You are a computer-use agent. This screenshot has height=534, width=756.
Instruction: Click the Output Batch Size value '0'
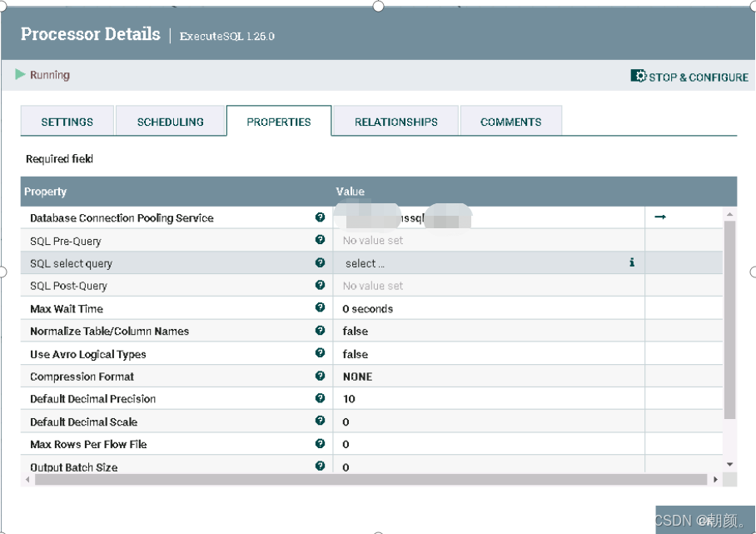(346, 467)
